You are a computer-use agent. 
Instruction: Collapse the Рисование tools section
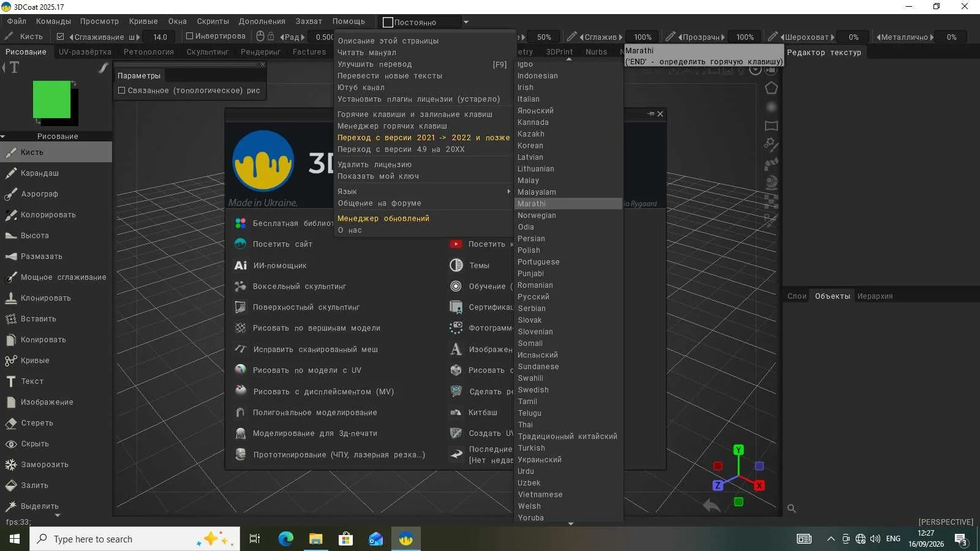coord(3,137)
